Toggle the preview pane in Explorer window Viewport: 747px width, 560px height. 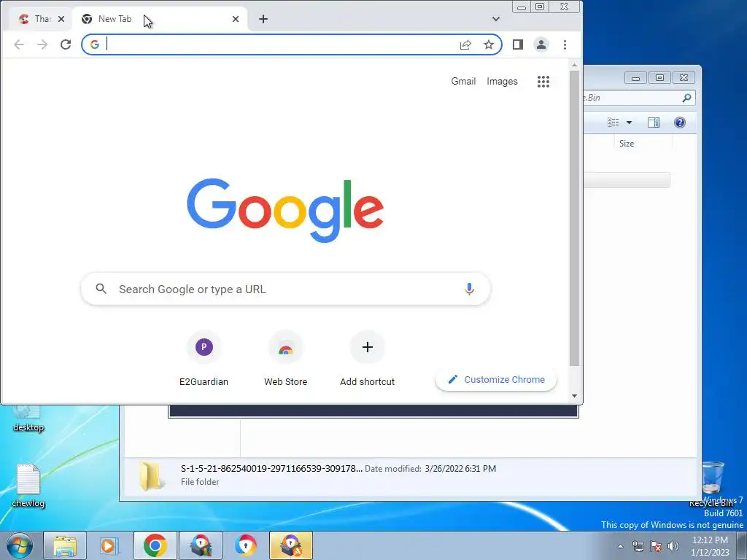(x=654, y=122)
